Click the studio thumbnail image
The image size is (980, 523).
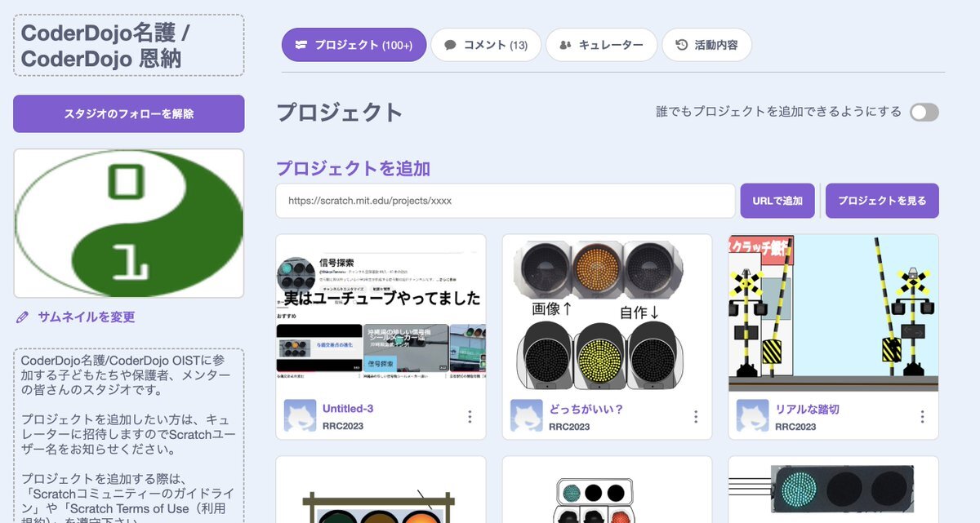[x=129, y=224]
